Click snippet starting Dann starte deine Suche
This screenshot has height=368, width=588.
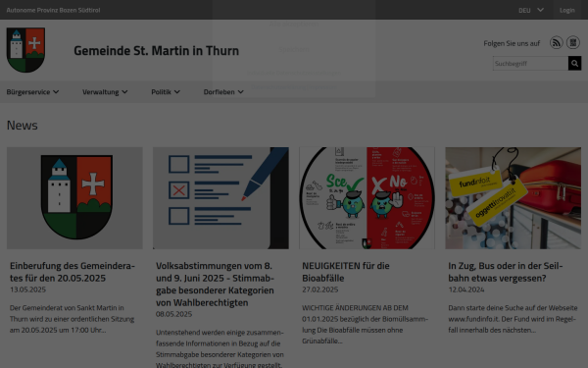[x=513, y=319]
